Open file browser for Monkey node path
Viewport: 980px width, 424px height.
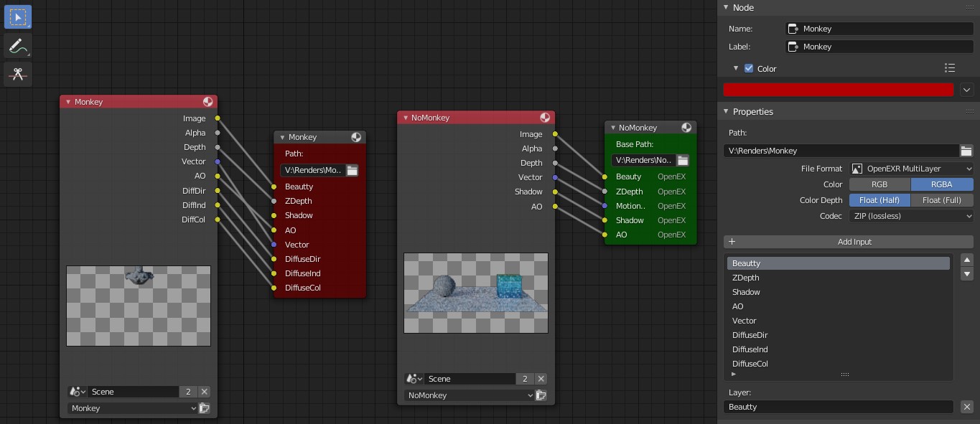(352, 170)
